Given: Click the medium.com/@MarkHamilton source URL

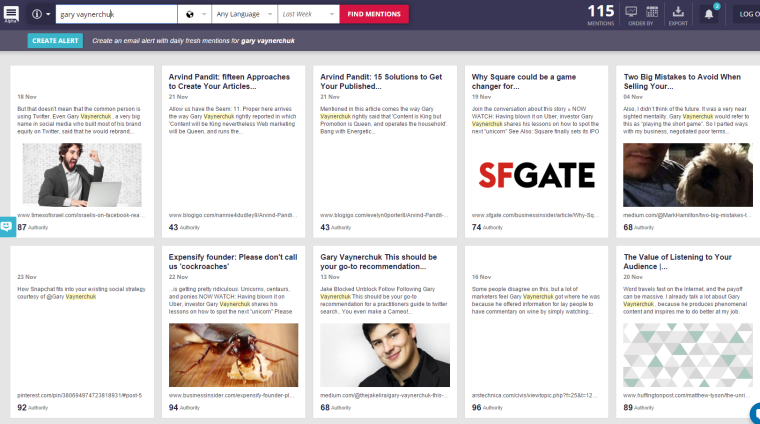Looking at the screenshot, I should [x=687, y=215].
